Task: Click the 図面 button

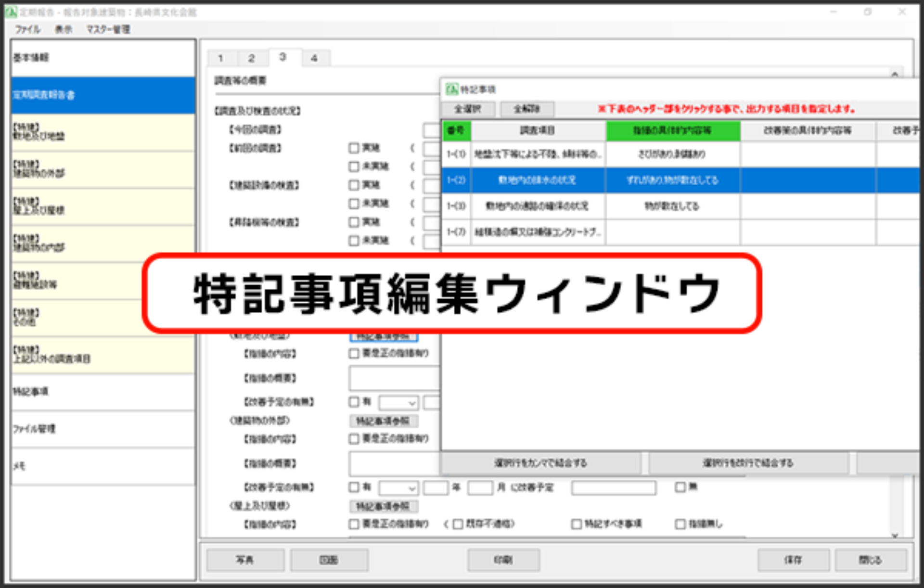Action: [x=329, y=560]
